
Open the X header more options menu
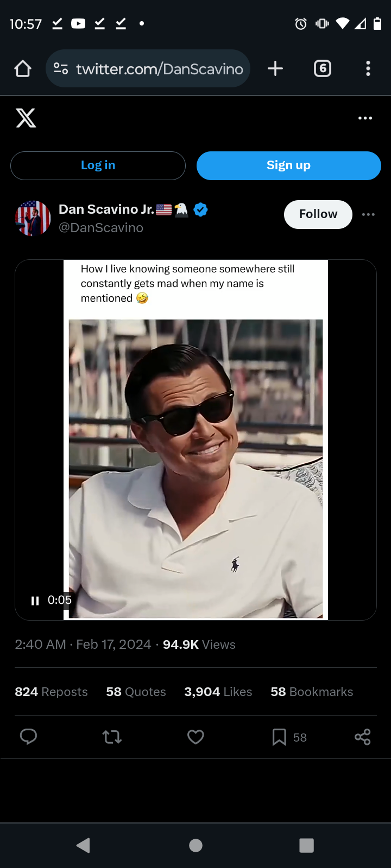tap(365, 118)
